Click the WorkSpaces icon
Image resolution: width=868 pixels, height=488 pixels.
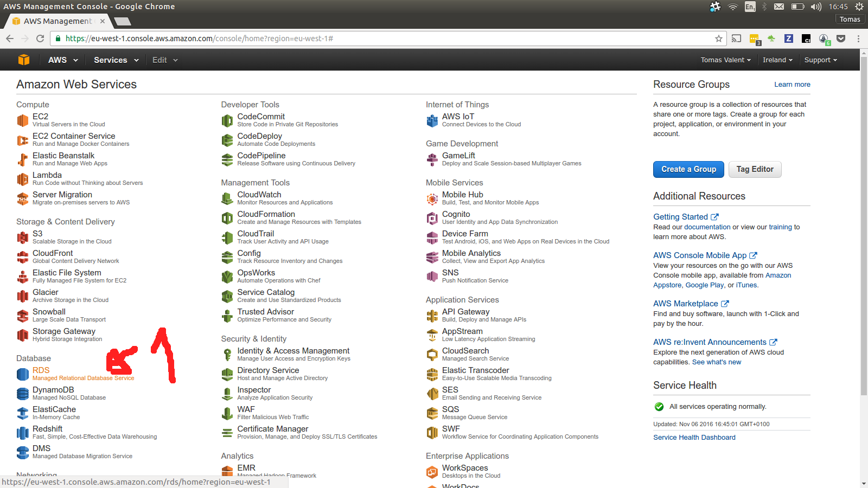[x=432, y=472]
